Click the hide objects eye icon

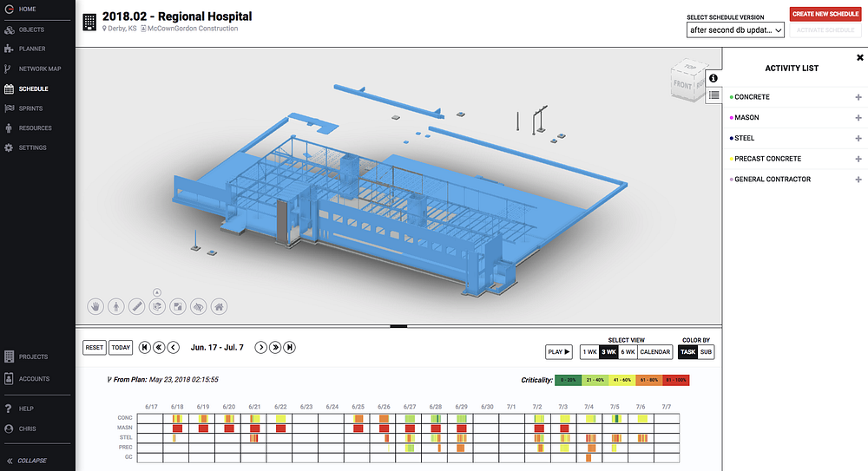[199, 306]
